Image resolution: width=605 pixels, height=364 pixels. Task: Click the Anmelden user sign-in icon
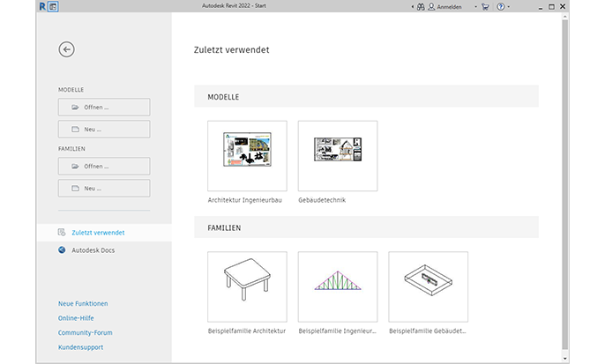(x=431, y=6)
